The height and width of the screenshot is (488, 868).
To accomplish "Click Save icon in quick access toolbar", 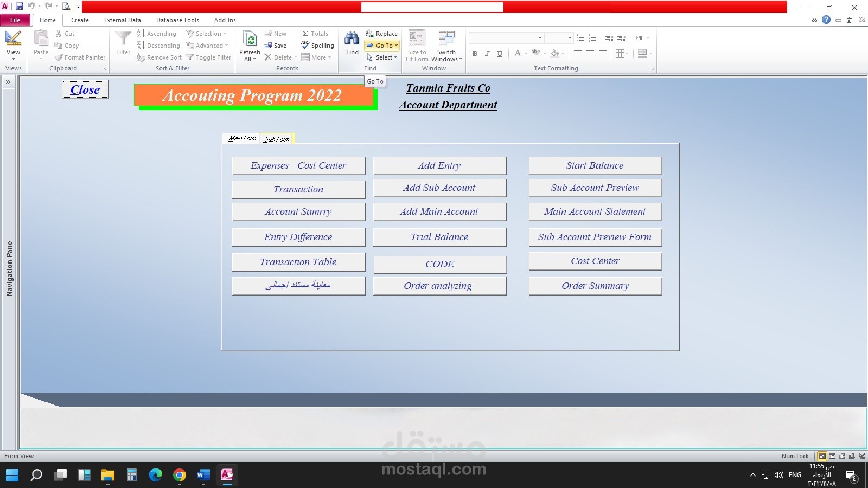I will tap(20, 7).
